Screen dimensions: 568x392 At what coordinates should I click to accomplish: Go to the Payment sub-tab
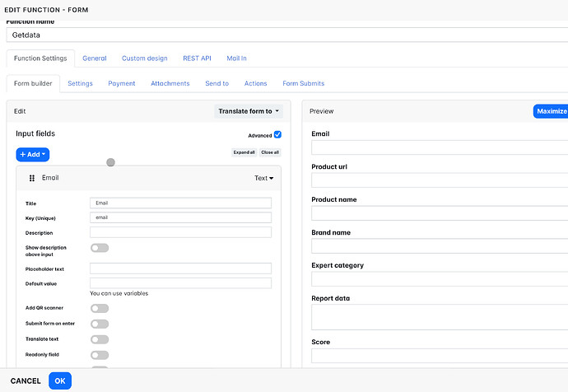coord(122,84)
